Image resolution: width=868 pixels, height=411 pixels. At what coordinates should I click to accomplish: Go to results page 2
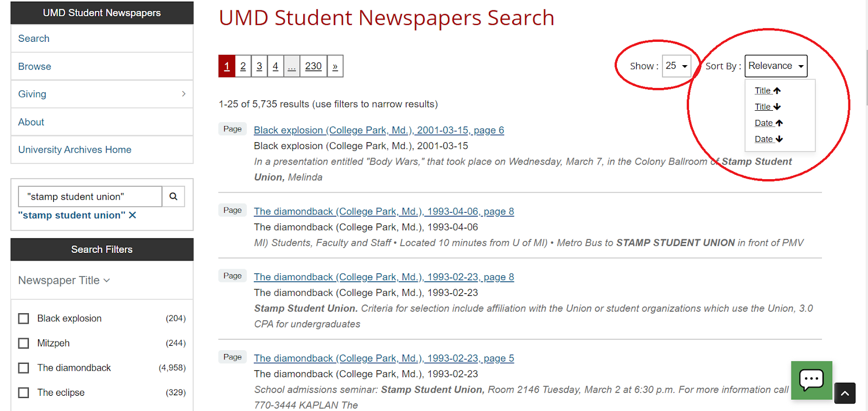pos(243,66)
